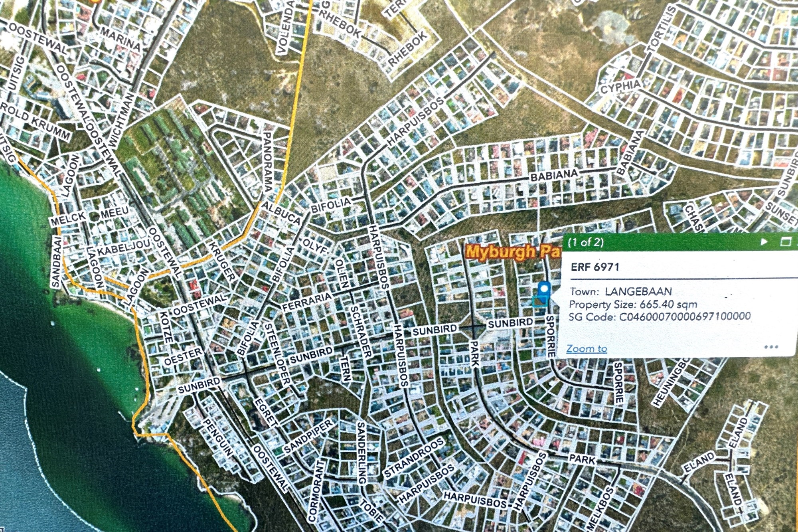
Task: Click the ERF 6971 popup title
Action: [595, 267]
